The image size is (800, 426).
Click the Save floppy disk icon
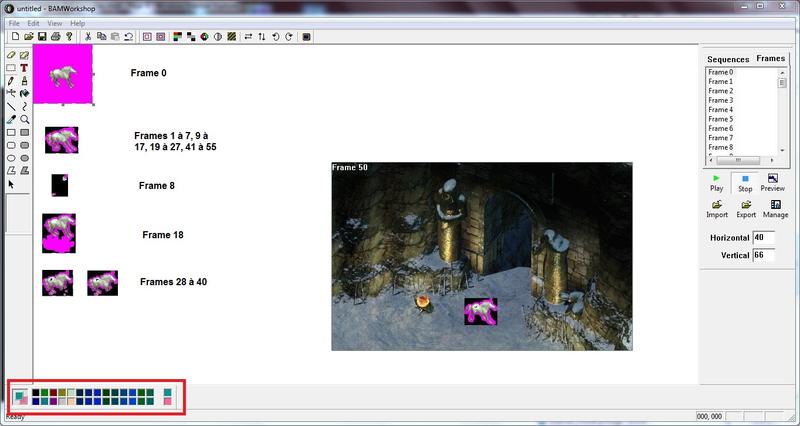[x=42, y=37]
